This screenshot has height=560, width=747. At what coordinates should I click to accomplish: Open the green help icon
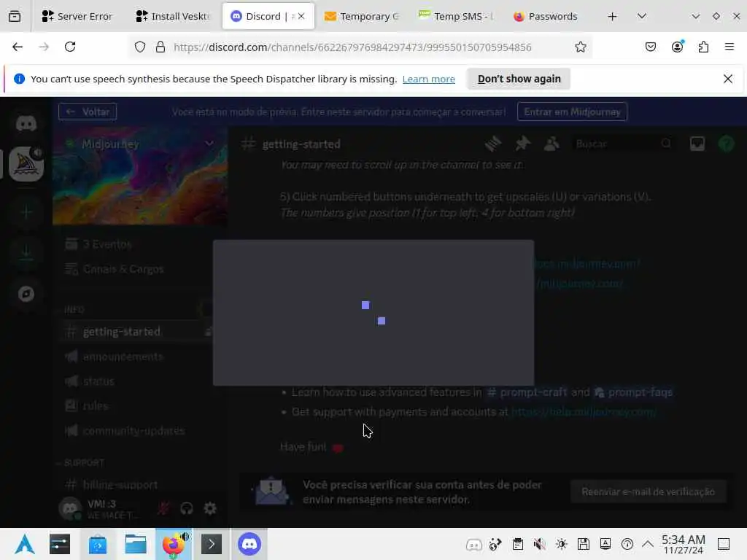726,144
